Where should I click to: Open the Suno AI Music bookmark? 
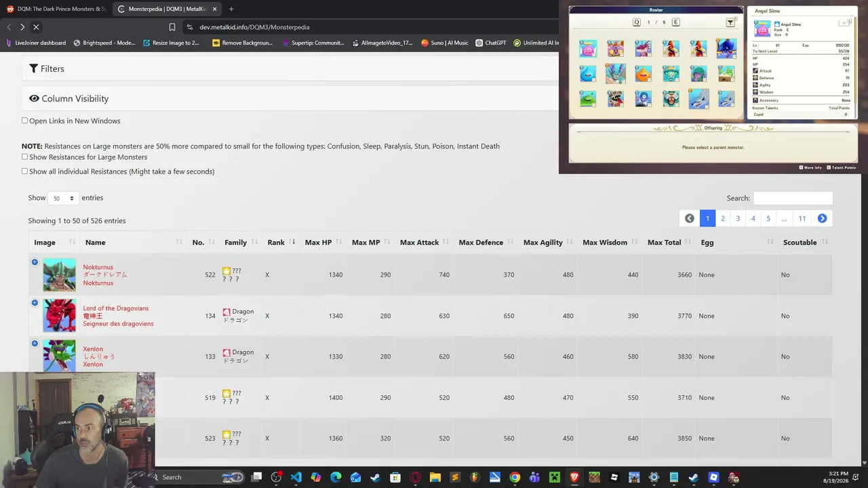click(445, 43)
